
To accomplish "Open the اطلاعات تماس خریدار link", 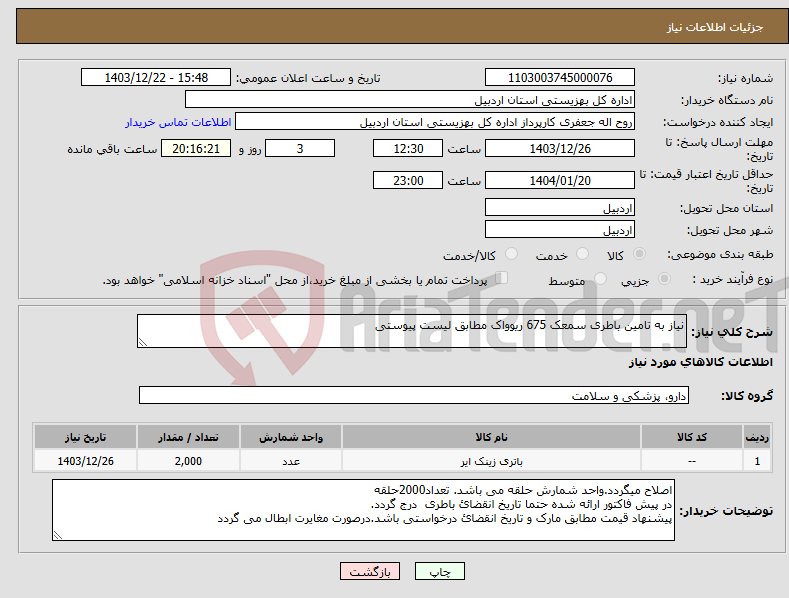I will (x=178, y=122).
